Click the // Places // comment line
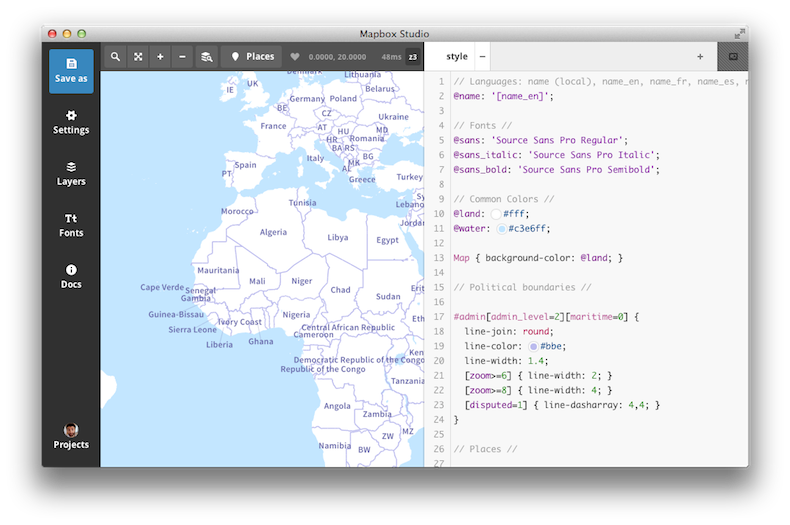Viewport: 790px width, 525px height. [485, 449]
